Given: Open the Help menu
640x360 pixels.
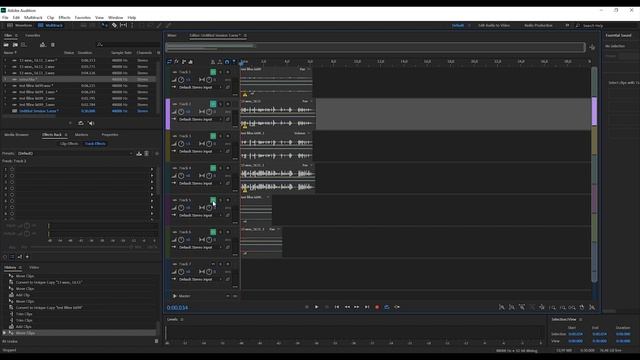Looking at the screenshot, I should click(x=131, y=18).
